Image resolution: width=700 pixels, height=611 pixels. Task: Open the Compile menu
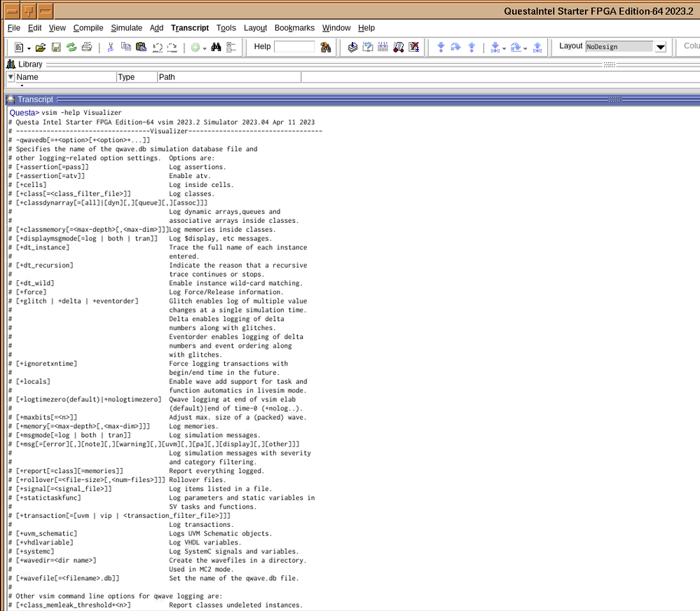click(88, 27)
